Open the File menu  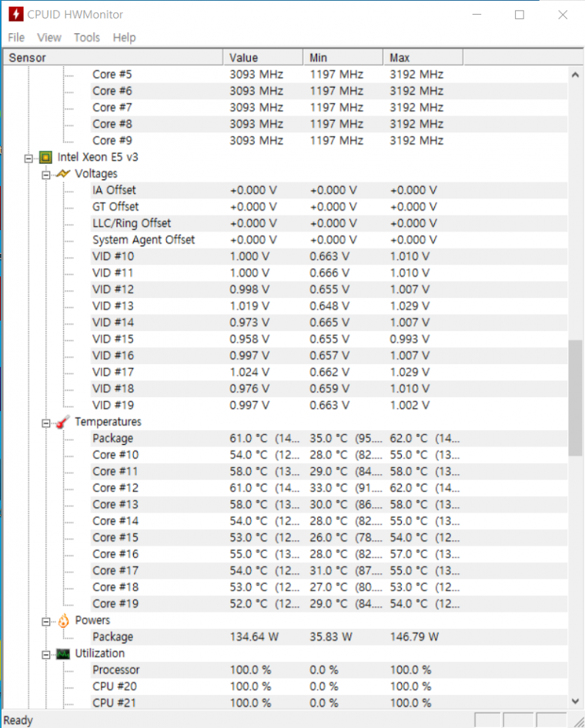click(x=16, y=38)
